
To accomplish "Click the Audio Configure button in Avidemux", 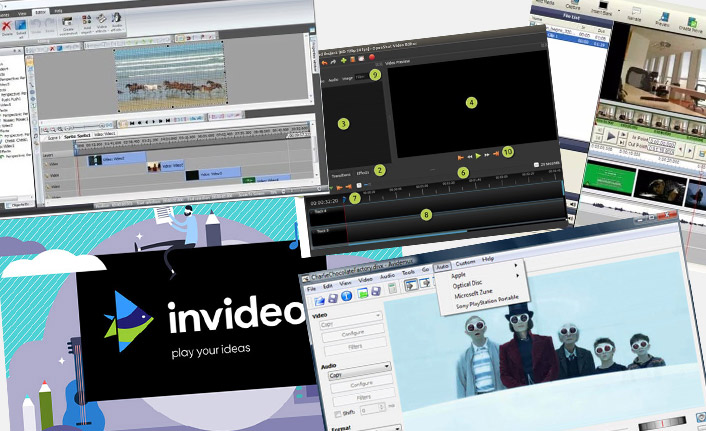I will 362,384.
